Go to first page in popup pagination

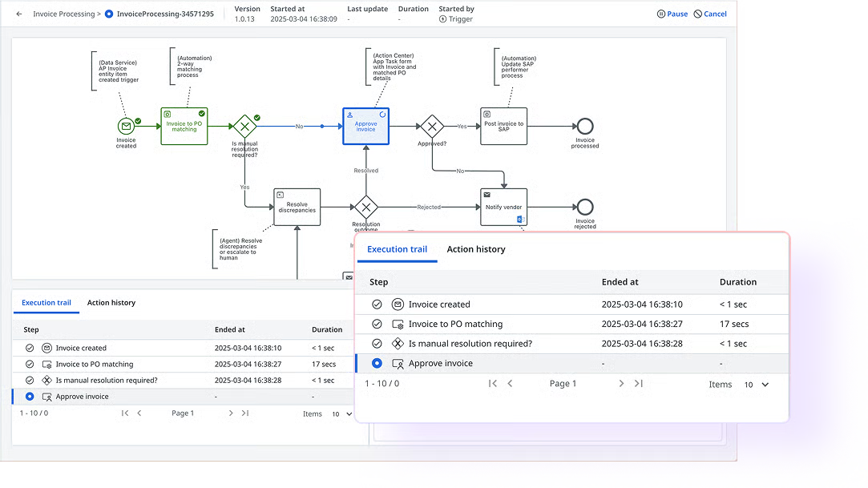pyautogui.click(x=493, y=383)
